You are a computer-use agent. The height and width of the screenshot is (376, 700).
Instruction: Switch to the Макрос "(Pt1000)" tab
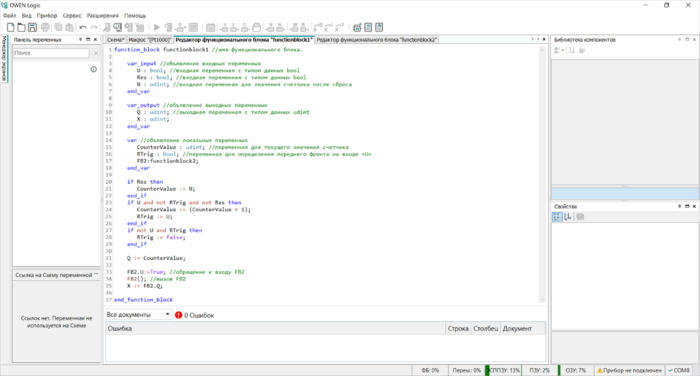tap(150, 40)
